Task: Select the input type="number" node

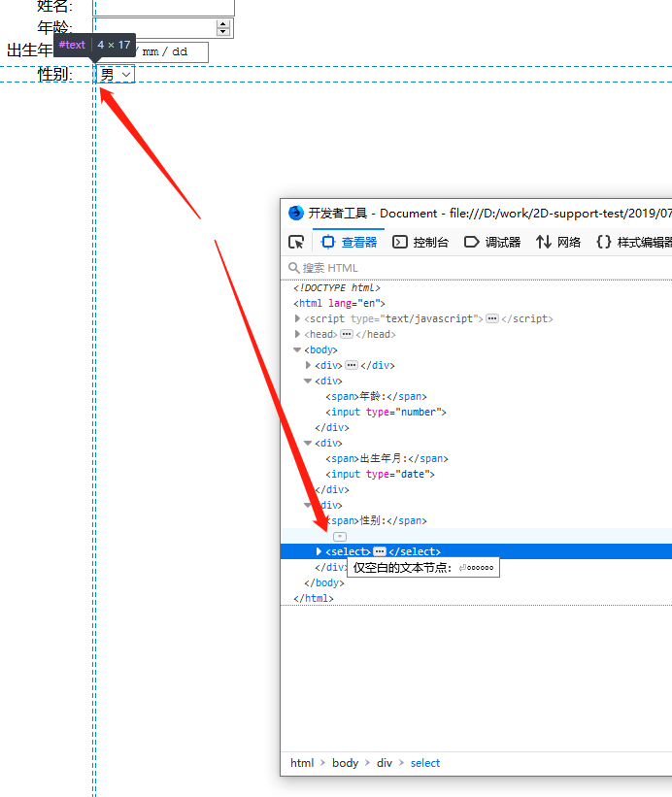Action: 386,412
